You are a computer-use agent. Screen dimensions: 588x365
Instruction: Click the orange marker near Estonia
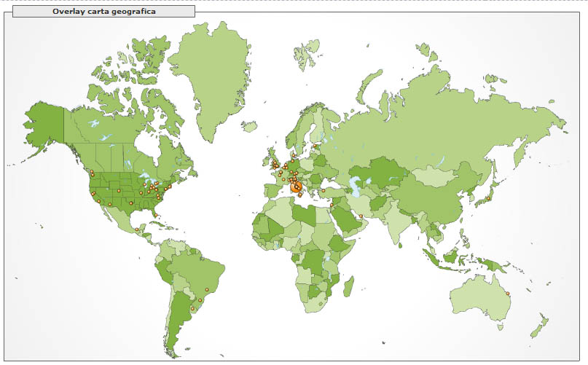[x=315, y=146]
